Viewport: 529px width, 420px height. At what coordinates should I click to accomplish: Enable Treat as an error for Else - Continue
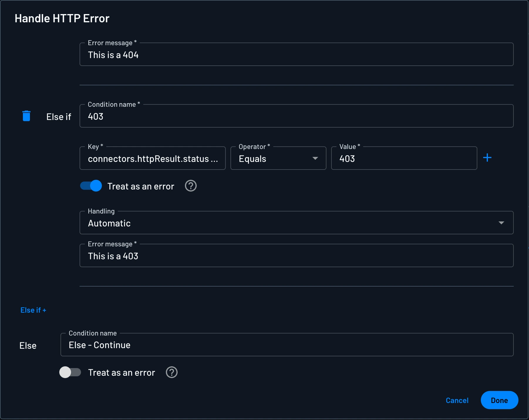coord(70,372)
